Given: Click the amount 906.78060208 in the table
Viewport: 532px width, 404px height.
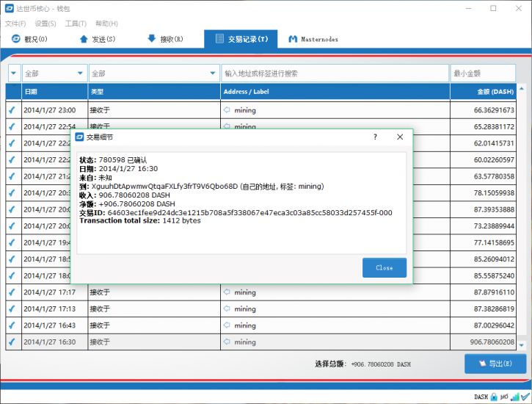Looking at the screenshot, I should coord(492,342).
